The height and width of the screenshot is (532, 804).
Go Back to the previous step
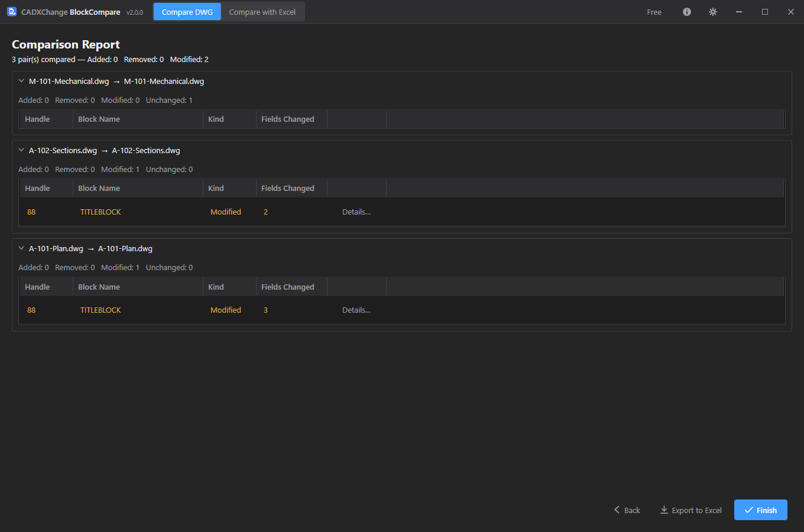point(627,510)
